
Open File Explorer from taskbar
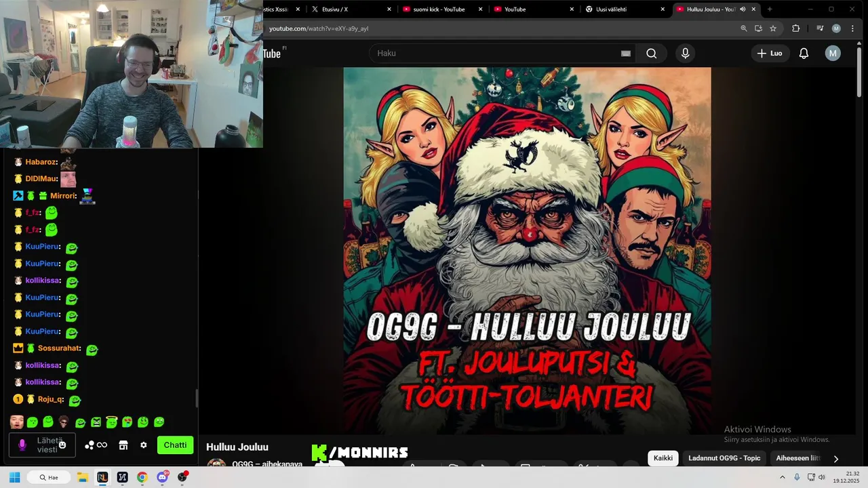(x=82, y=477)
